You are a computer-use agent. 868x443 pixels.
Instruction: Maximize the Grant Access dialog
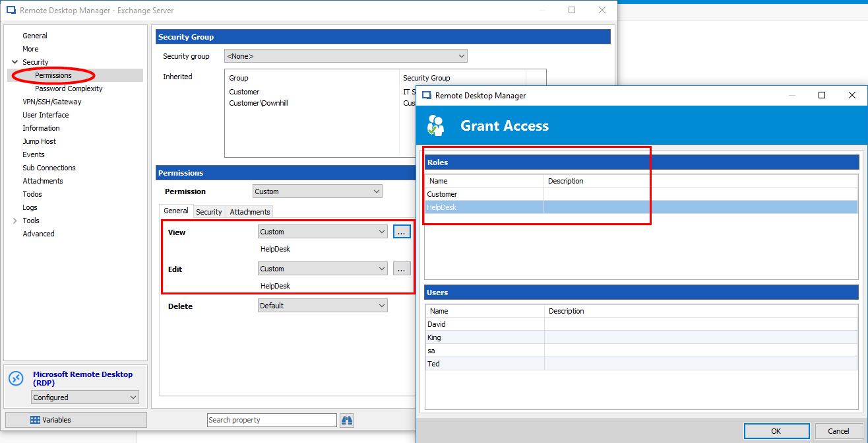click(x=822, y=96)
